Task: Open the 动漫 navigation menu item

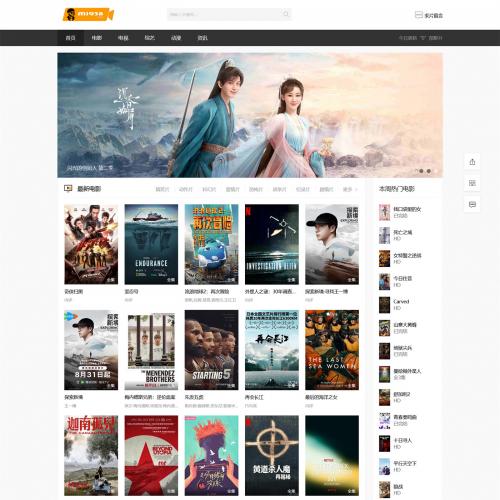Action: (x=176, y=38)
